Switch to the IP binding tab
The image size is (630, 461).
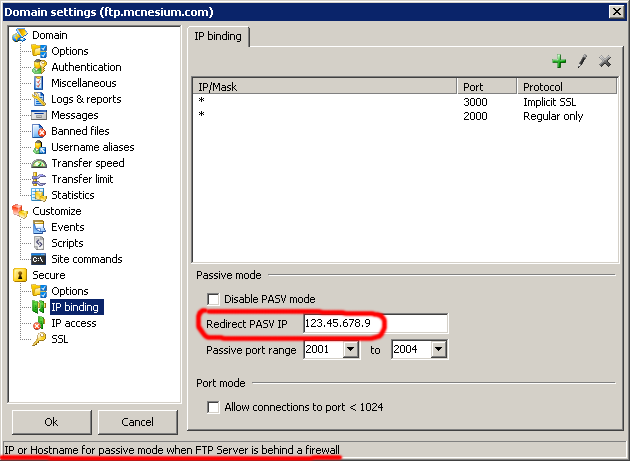point(219,36)
